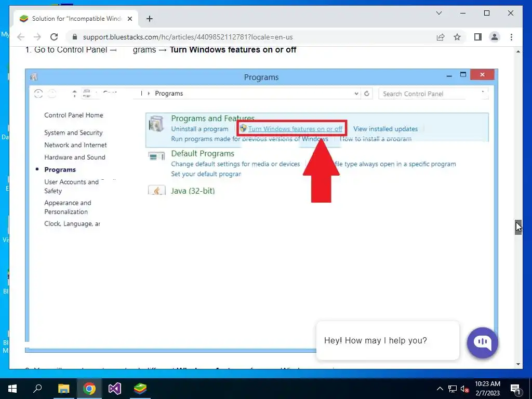Open the Chrome profile avatar
This screenshot has width=532, height=399.
495,37
